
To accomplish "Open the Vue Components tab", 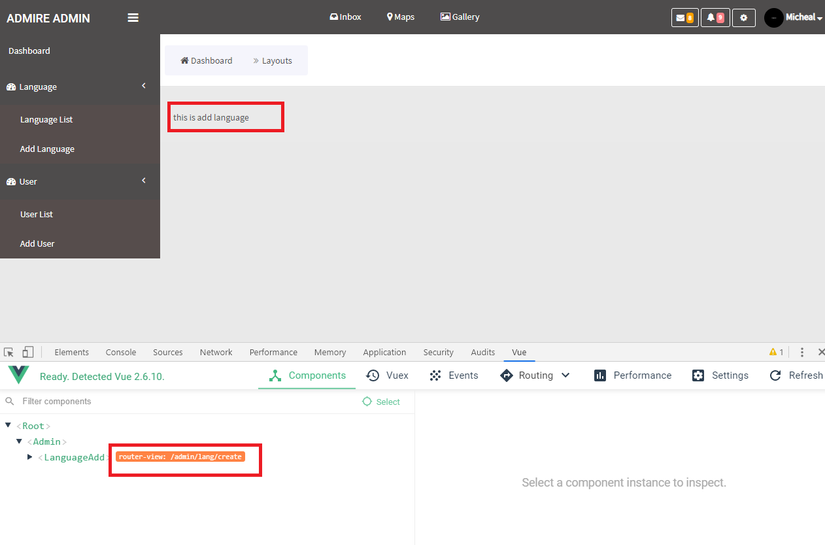I will pos(307,376).
